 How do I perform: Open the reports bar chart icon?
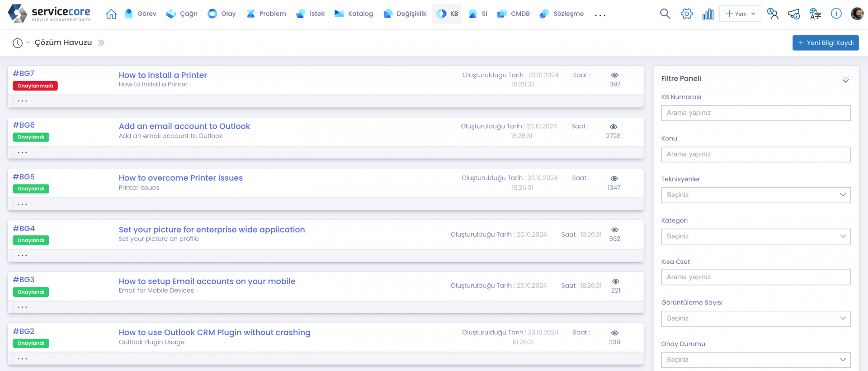[708, 14]
